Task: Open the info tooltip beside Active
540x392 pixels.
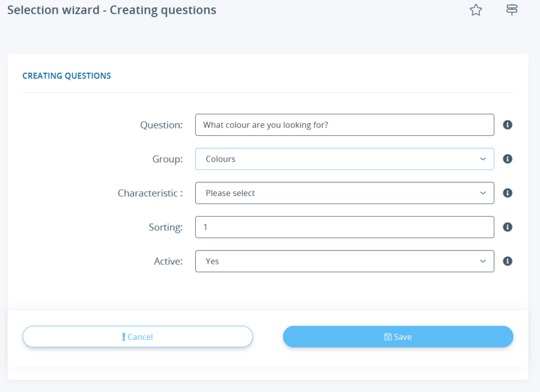Action: coord(507,261)
